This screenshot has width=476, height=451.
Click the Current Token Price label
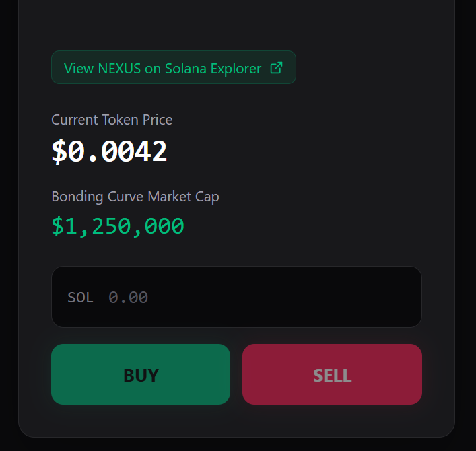tap(112, 120)
